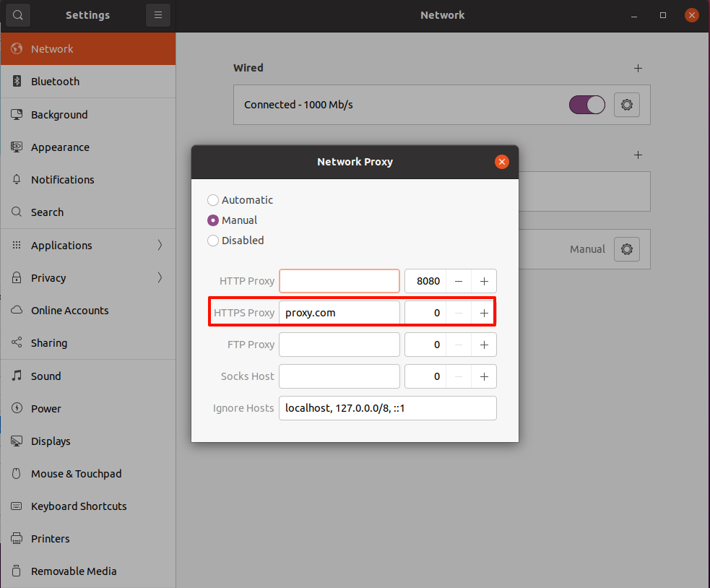Click the Keyboard Shortcuts icon

pos(17,506)
